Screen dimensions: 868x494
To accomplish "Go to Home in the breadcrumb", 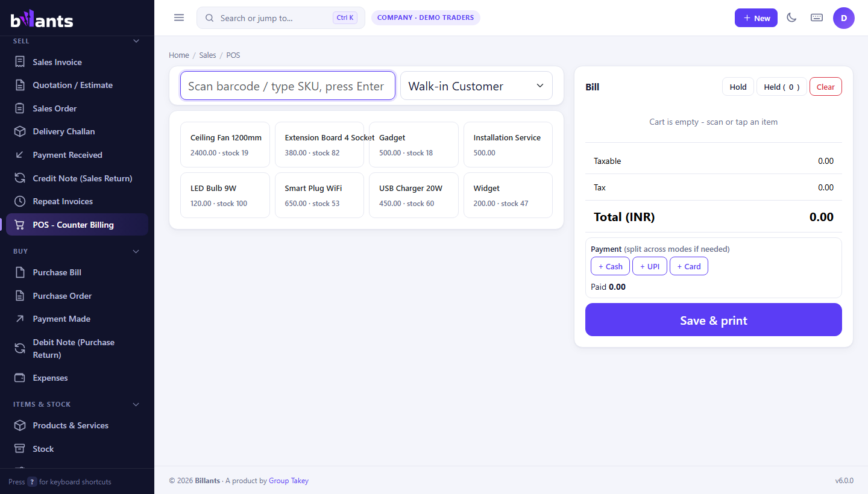I will tap(179, 55).
